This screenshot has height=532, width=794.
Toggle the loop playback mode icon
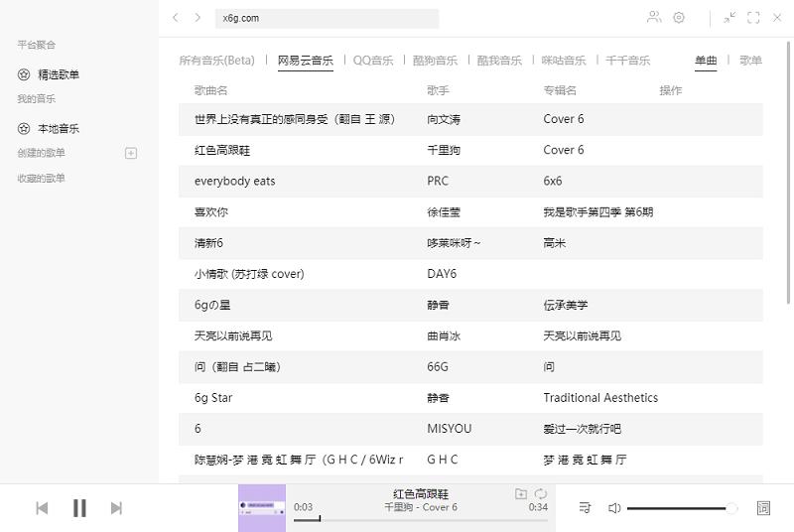point(541,493)
